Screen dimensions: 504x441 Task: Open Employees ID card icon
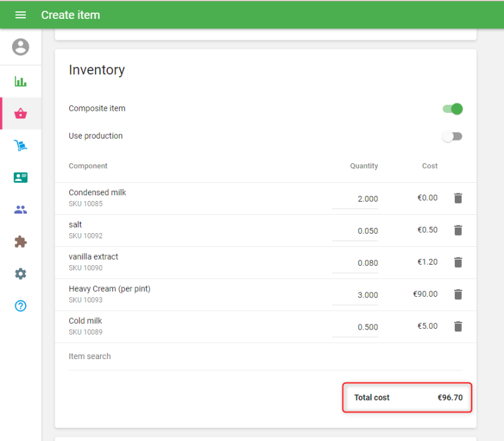pyautogui.click(x=21, y=178)
